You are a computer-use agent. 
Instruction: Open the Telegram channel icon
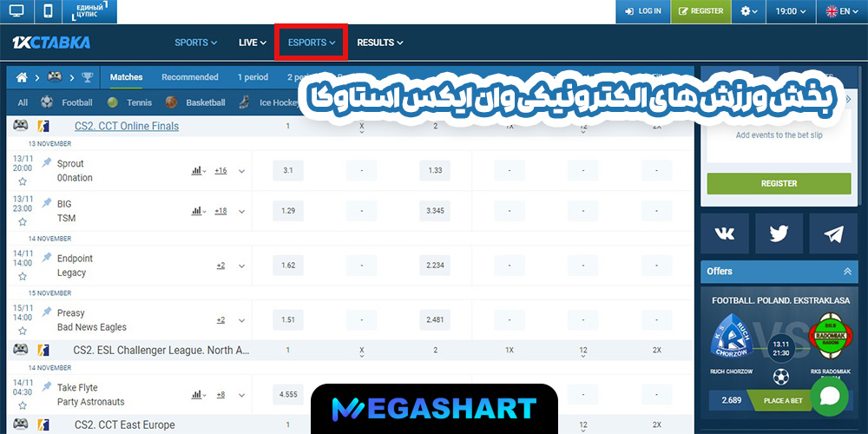point(833,233)
